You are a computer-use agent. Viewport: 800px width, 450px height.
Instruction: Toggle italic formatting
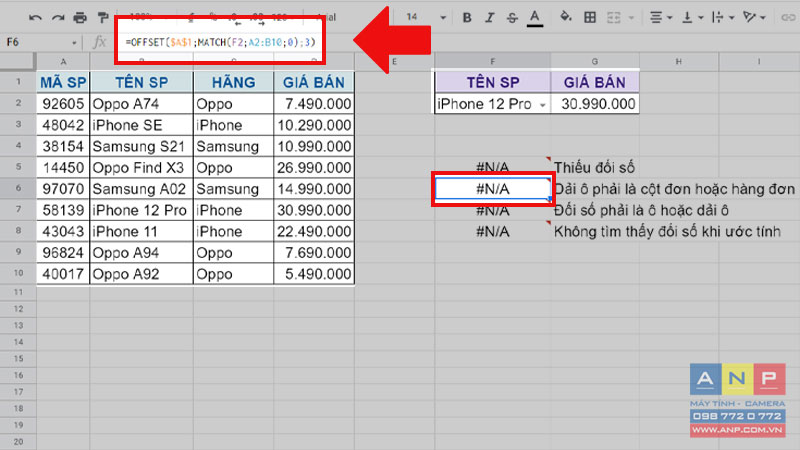[489, 18]
